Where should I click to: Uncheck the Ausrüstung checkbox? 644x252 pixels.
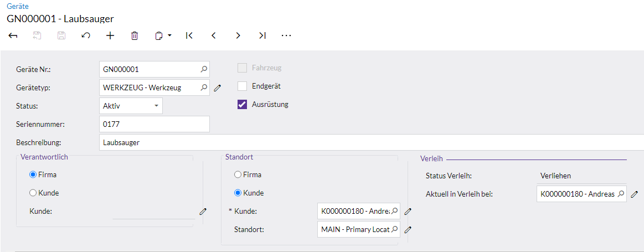(242, 104)
